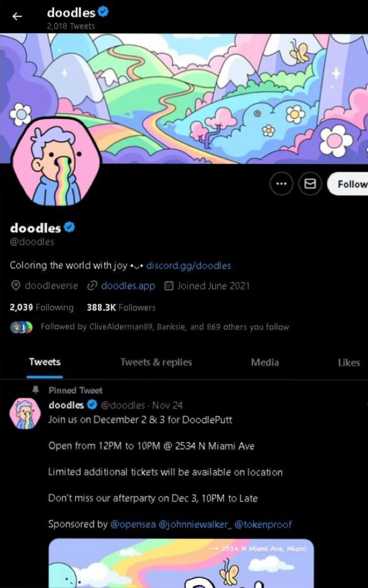
Task: Open the discord.gg/doodles link
Action: tap(188, 266)
